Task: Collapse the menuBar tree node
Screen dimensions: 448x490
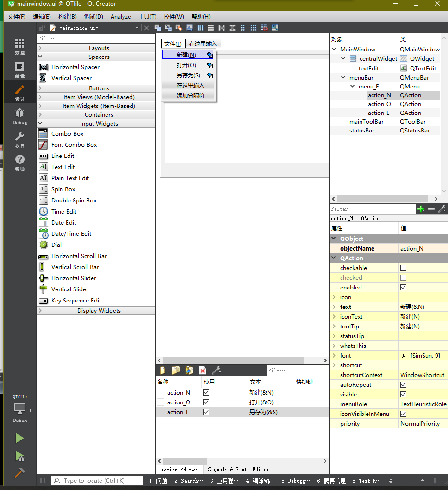Action: coord(343,77)
